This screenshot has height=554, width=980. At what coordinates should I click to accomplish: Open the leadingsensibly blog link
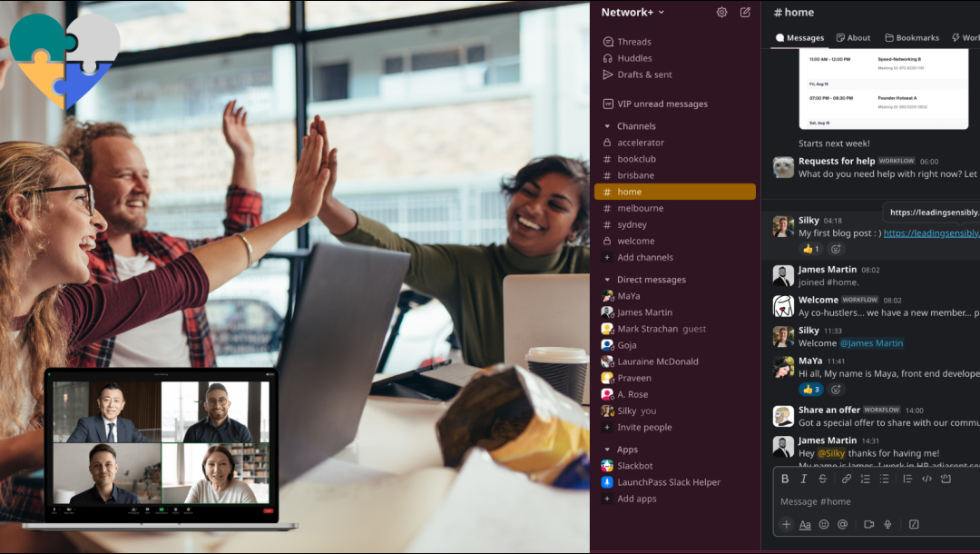point(931,233)
